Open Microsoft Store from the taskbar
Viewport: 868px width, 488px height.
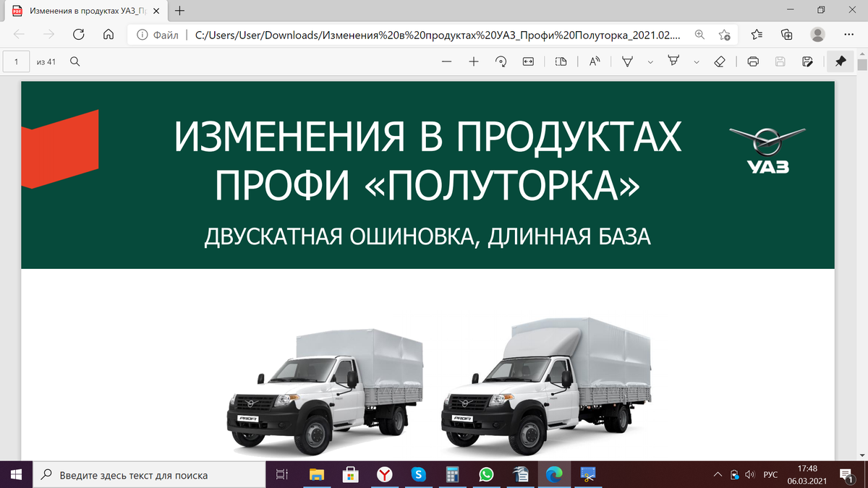click(x=351, y=474)
